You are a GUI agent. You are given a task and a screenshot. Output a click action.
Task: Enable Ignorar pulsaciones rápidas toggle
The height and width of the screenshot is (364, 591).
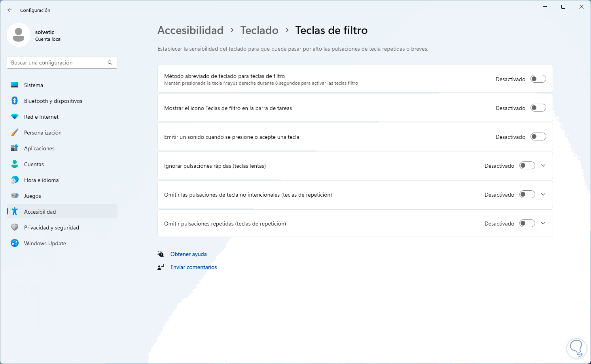pos(527,166)
